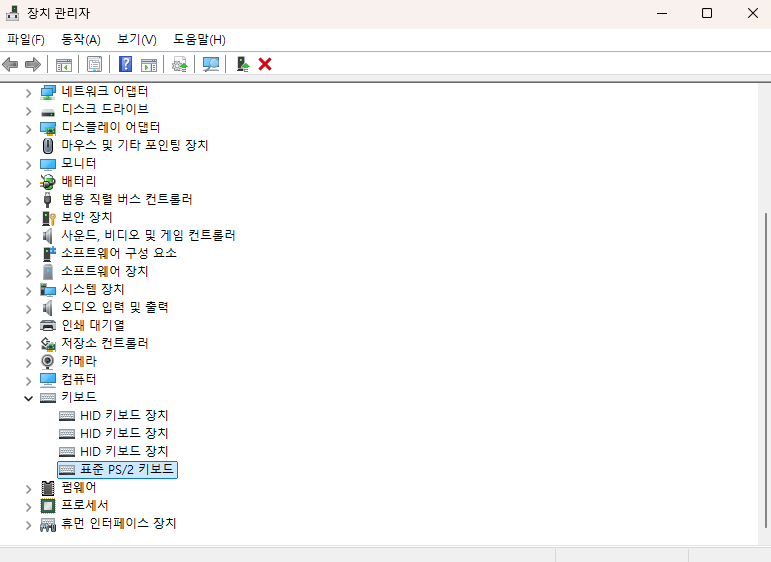Image resolution: width=771 pixels, height=562 pixels.
Task: Click the webcam icon for 카메라
Action: pyautogui.click(x=48, y=362)
